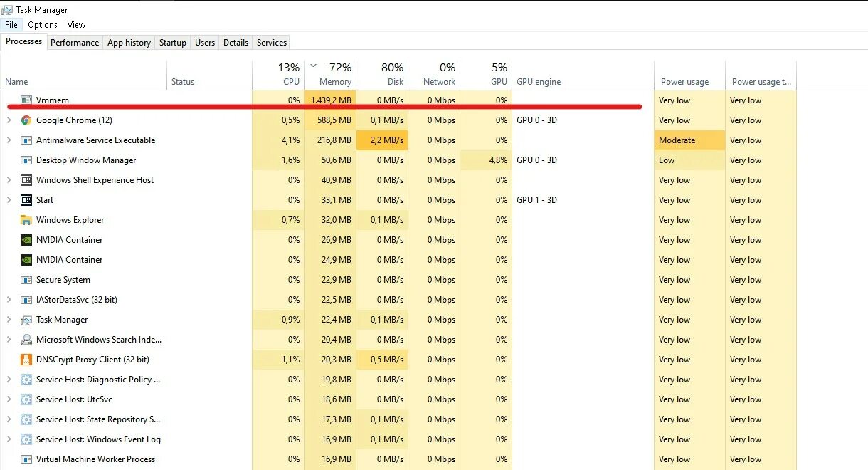Open the Options menu
868x470 pixels.
pyautogui.click(x=43, y=25)
